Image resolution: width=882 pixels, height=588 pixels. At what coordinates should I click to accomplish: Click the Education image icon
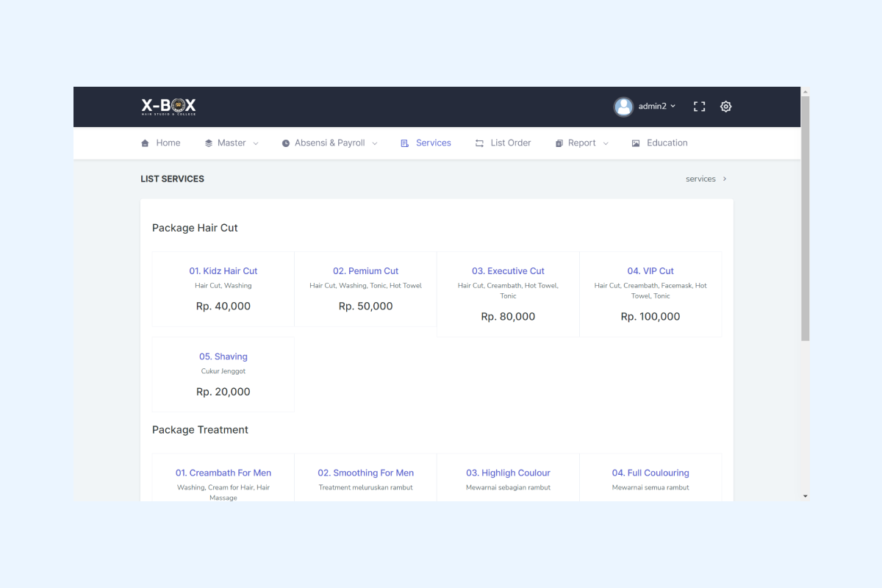(636, 143)
